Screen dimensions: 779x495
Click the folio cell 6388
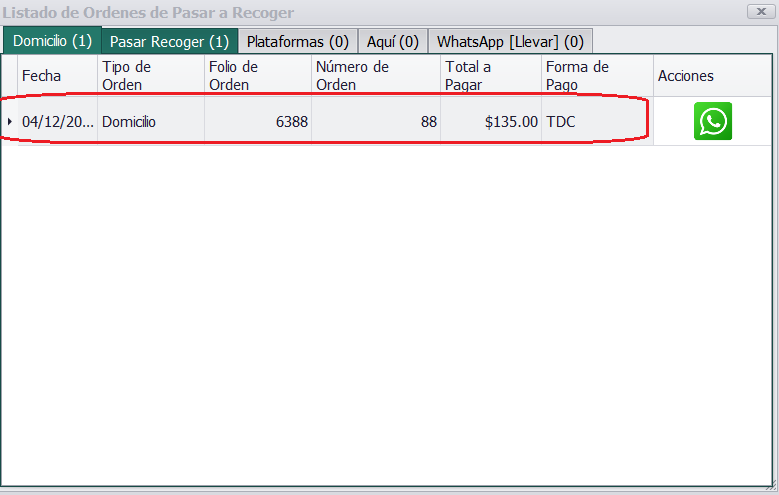[257, 122]
